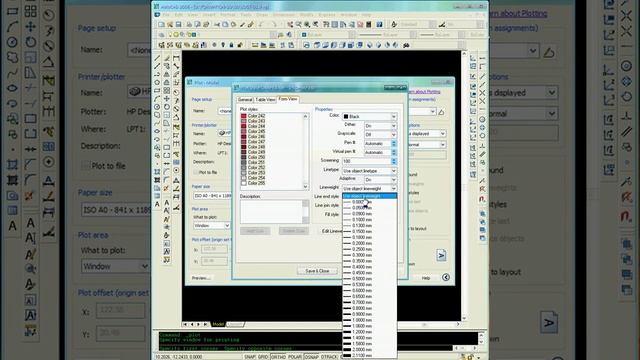Select the Multiline Text A tool in Draw toolbar

pos(157,204)
